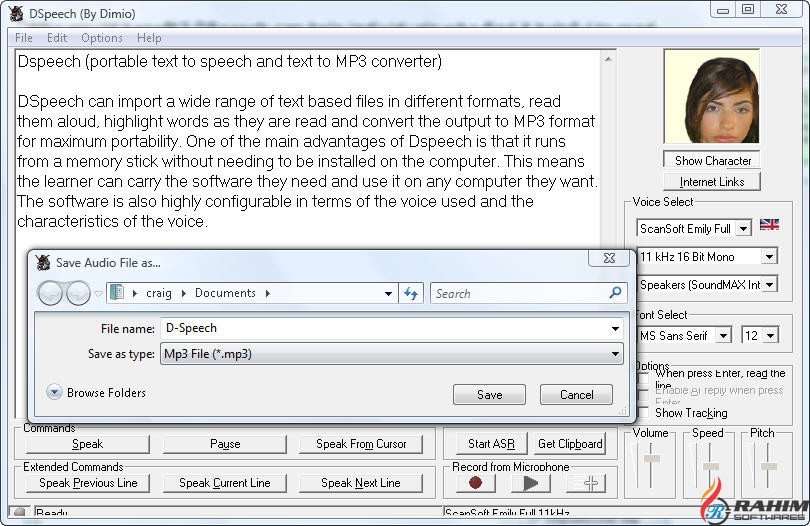This screenshot has width=810, height=526.
Task: Open 11 kHz 16 Bit Mono dropdown
Action: (x=769, y=257)
